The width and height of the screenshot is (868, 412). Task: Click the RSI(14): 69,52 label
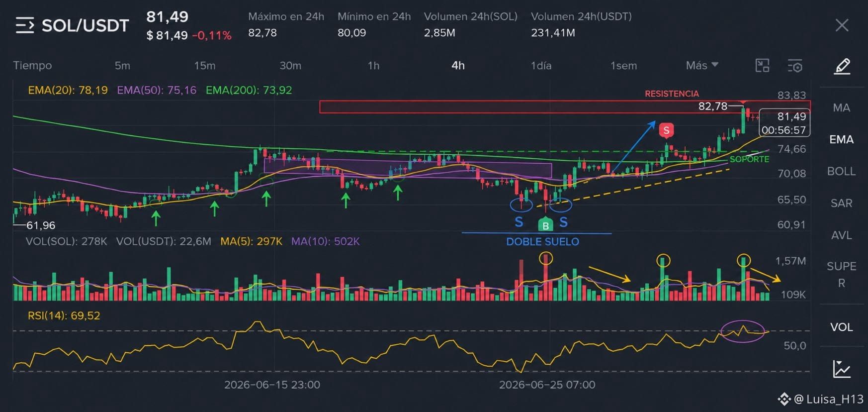click(64, 315)
